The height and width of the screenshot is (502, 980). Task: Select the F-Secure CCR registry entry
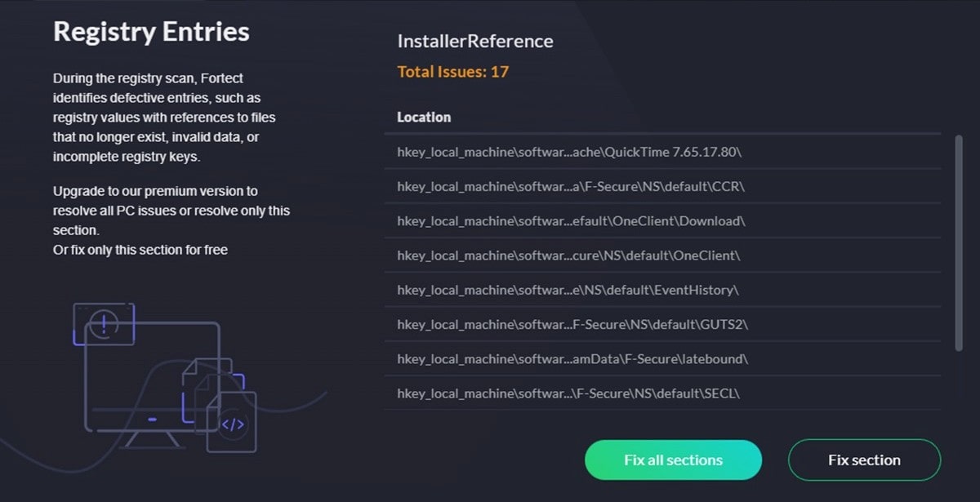pyautogui.click(x=572, y=186)
